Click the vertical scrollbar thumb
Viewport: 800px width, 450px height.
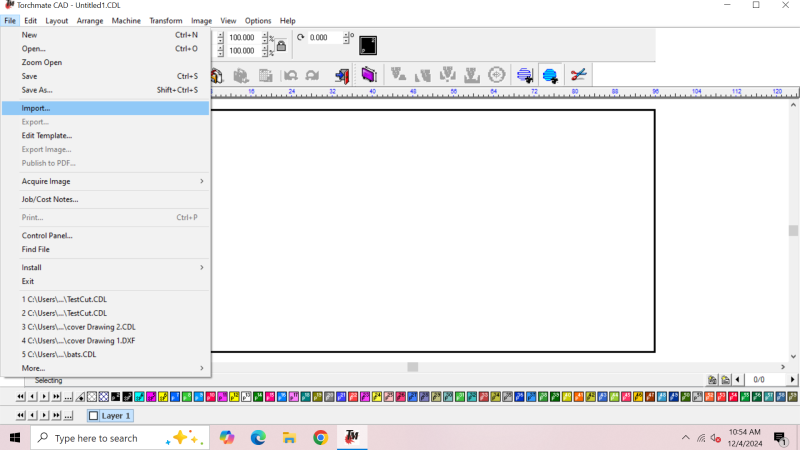coord(793,231)
